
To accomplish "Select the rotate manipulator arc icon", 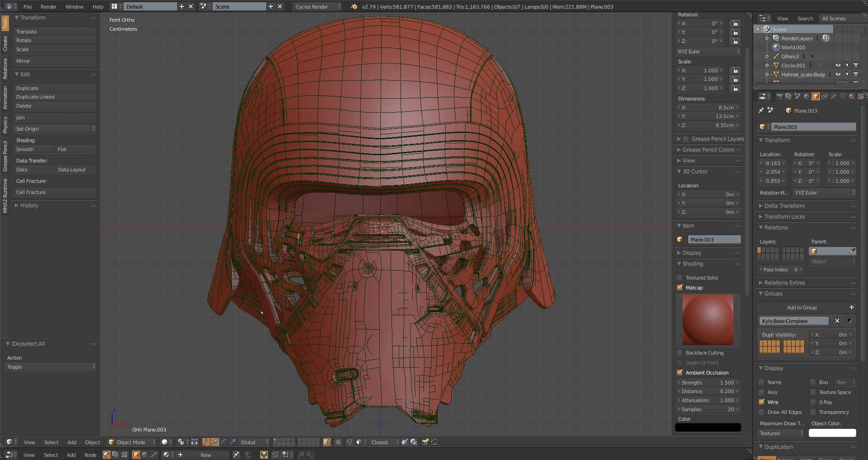I will (224, 442).
